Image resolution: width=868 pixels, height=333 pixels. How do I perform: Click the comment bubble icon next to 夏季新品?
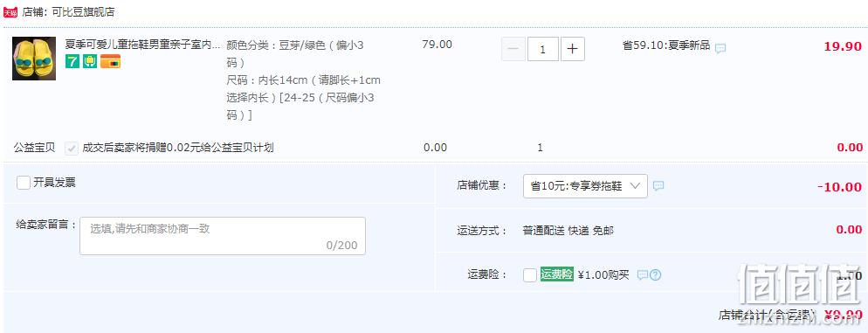[x=720, y=49]
